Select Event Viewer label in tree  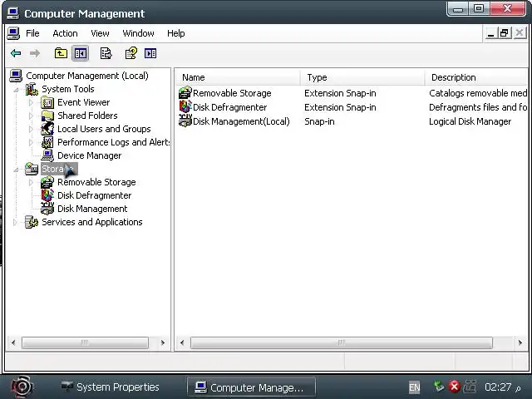[x=83, y=102]
